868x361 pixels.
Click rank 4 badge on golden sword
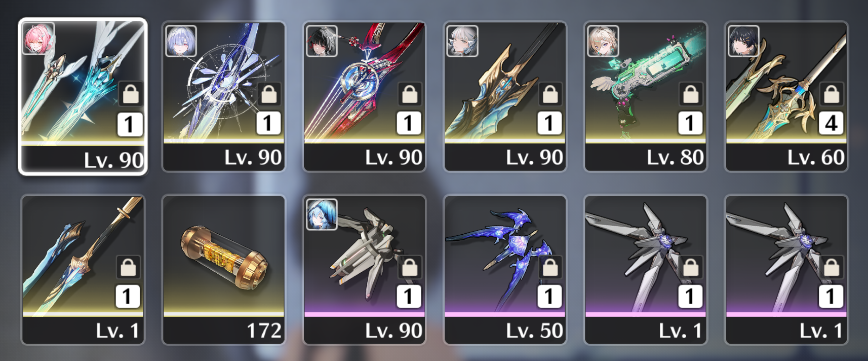pos(832,123)
